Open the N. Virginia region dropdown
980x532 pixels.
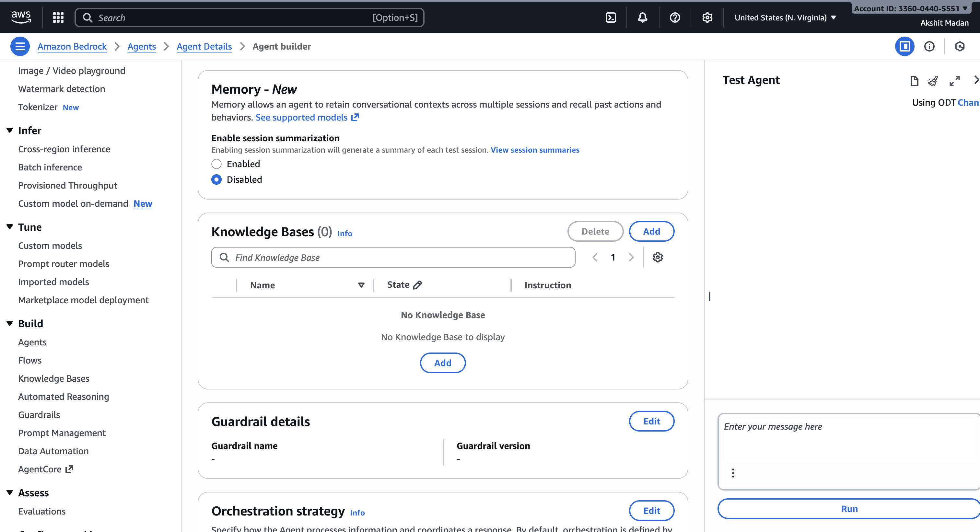[x=785, y=17]
